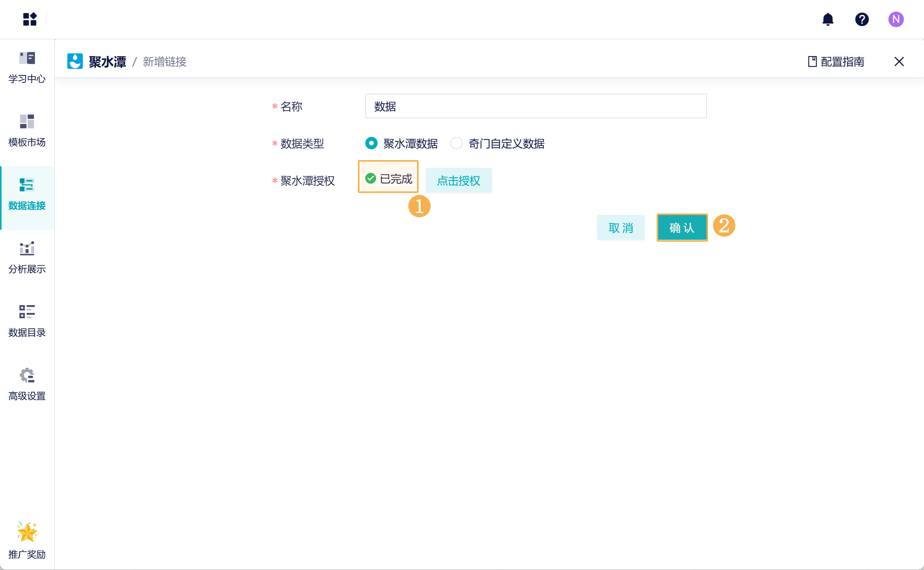This screenshot has width=924, height=570.
Task: Open 数据目录 sidebar item
Action: (x=27, y=321)
